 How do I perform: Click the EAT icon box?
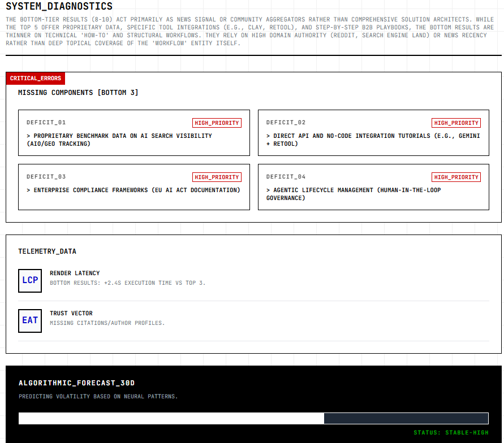coord(30,320)
